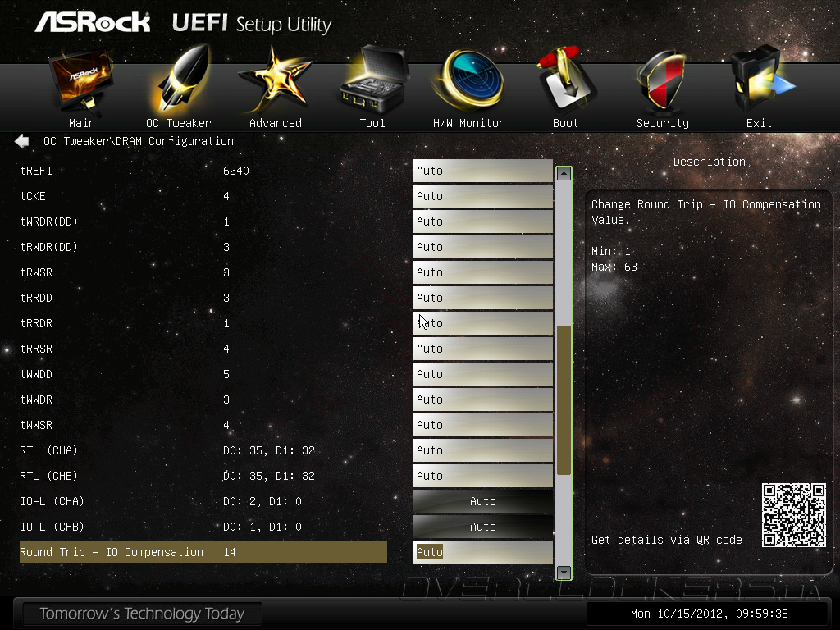840x630 pixels.
Task: Open the Security shield icon
Action: click(x=660, y=80)
